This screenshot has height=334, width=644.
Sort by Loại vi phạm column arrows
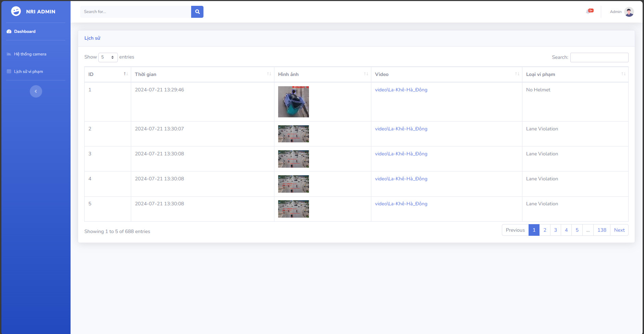(623, 74)
